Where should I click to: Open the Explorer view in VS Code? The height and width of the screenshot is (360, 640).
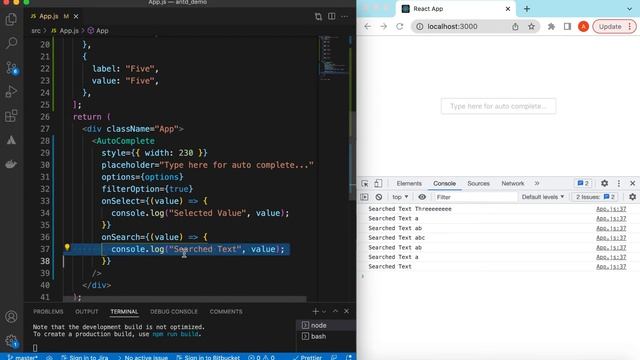click(11, 19)
